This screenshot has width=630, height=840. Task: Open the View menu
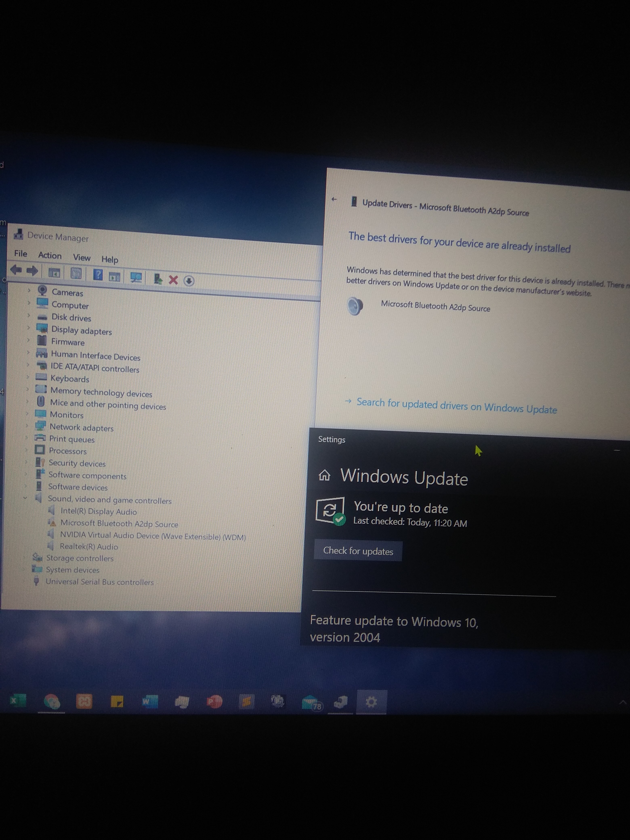[x=82, y=258]
